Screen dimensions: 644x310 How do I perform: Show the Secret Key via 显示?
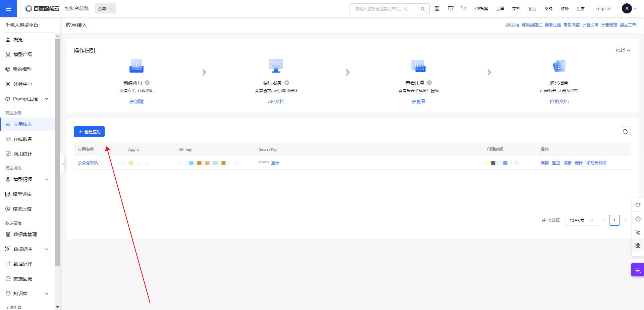pyautogui.click(x=275, y=163)
